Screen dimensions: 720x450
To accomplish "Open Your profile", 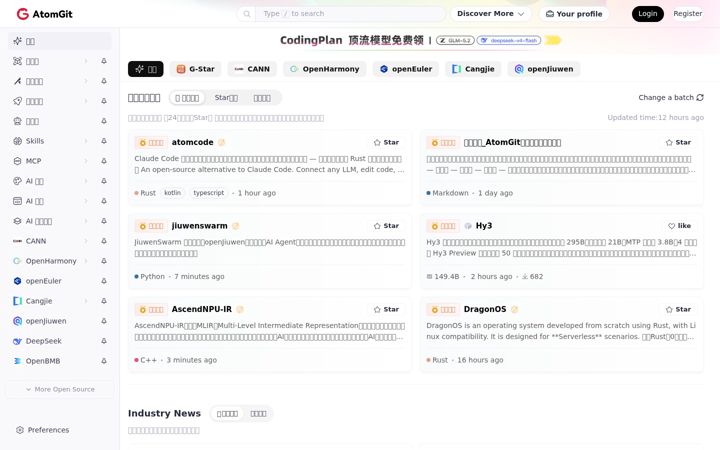I will [x=574, y=14].
